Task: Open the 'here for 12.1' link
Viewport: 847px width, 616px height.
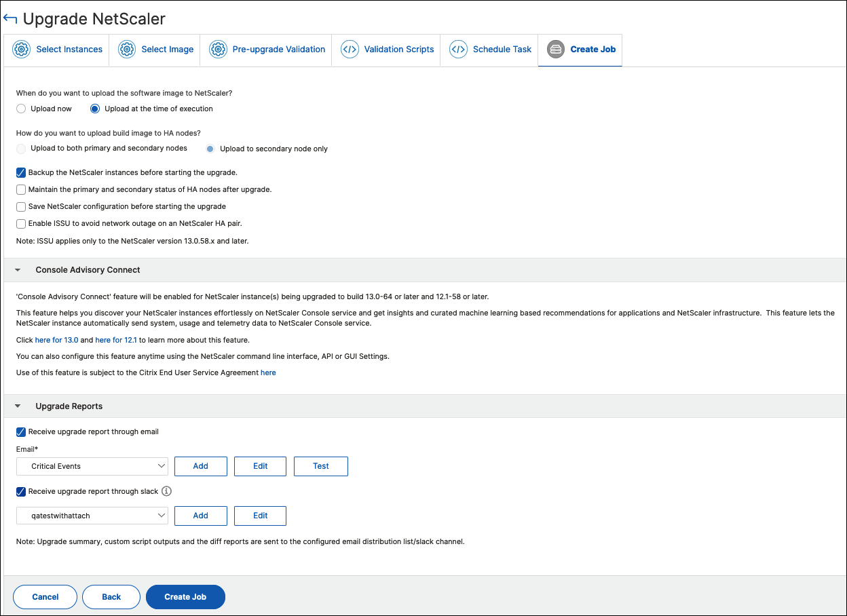Action: pyautogui.click(x=116, y=340)
